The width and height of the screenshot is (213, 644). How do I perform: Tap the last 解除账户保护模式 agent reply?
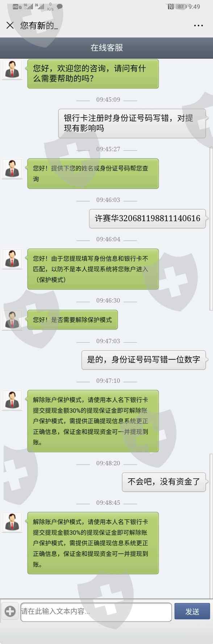93,543
